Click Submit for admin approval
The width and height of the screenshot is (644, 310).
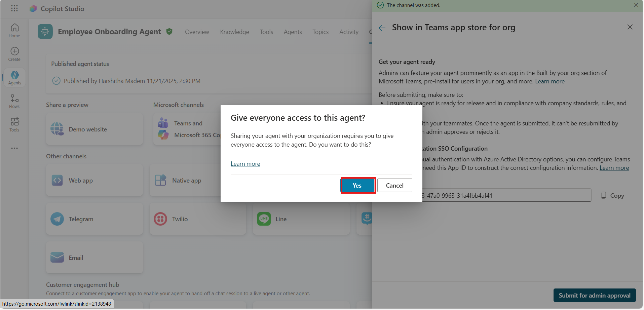coord(594,295)
